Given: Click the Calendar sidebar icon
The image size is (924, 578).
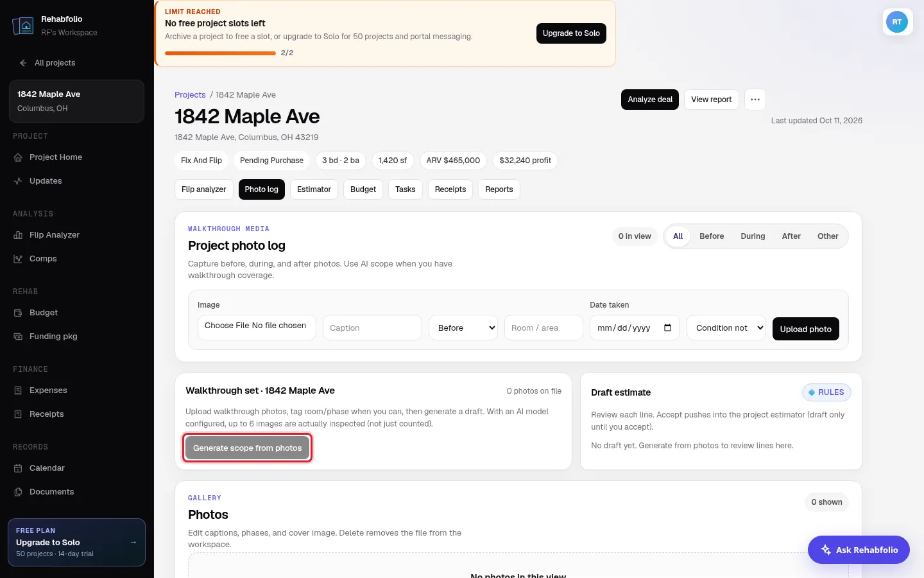Looking at the screenshot, I should (x=18, y=468).
